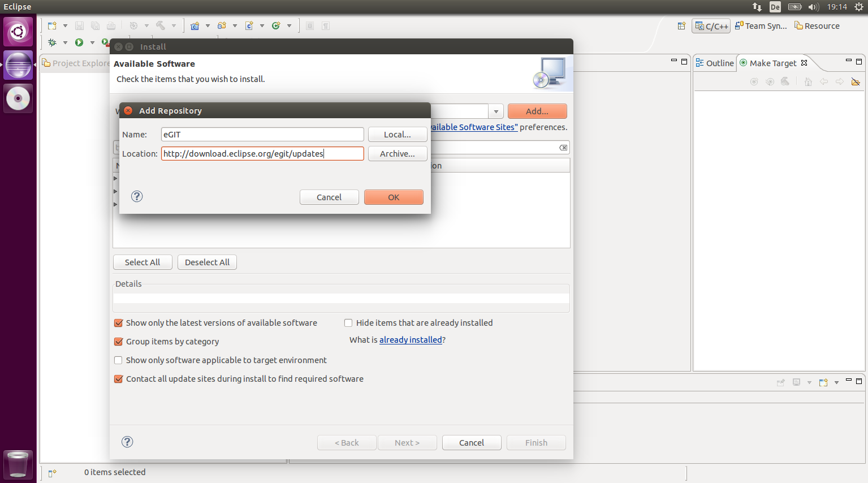Viewport: 868px width, 483px height.
Task: Open dropdown next to New C Source File icon
Action: pos(262,25)
